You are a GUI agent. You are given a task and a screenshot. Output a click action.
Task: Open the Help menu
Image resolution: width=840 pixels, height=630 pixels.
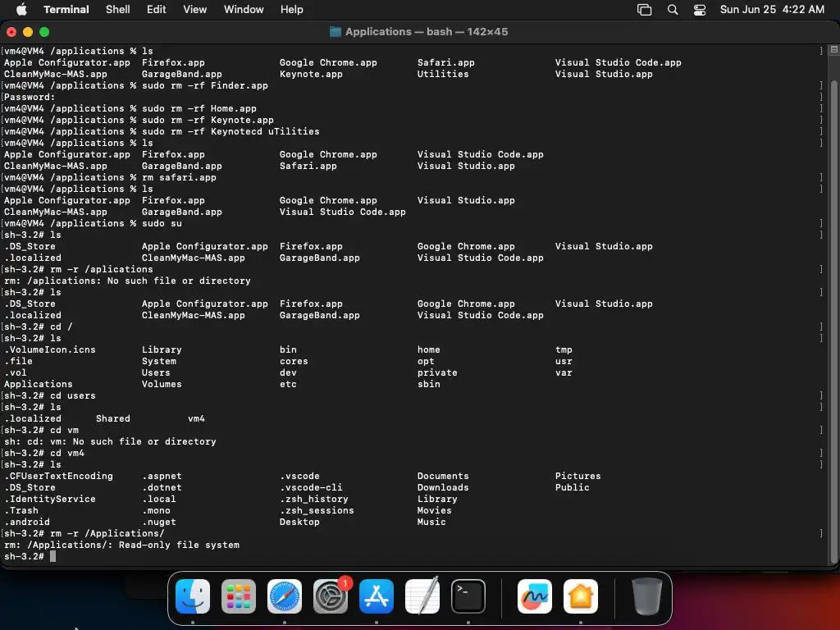point(292,10)
